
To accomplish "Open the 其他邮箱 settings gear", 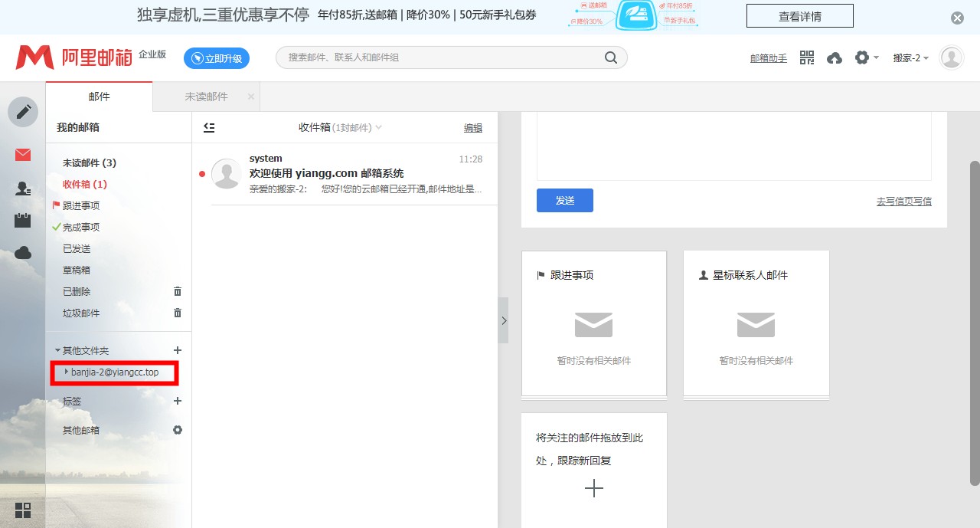I will pos(178,430).
